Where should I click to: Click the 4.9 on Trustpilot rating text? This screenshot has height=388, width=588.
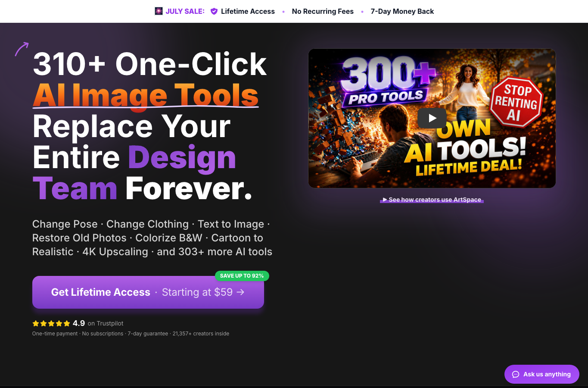tap(98, 323)
